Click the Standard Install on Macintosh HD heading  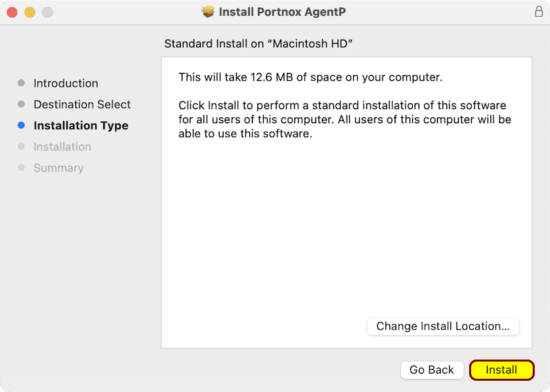point(258,44)
